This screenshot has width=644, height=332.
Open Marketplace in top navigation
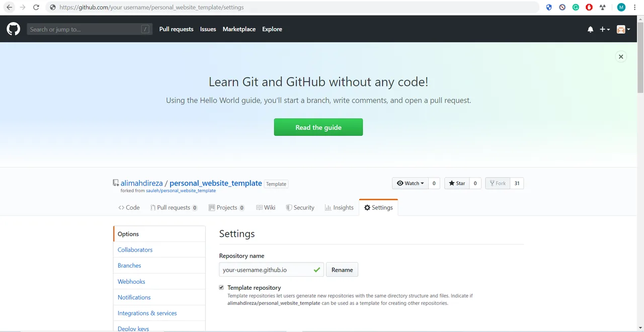pos(239,29)
